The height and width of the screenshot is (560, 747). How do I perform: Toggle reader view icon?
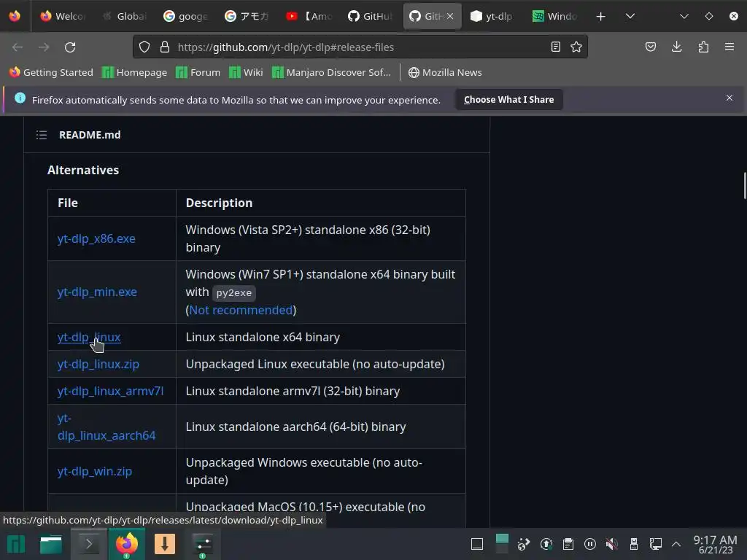pos(555,47)
